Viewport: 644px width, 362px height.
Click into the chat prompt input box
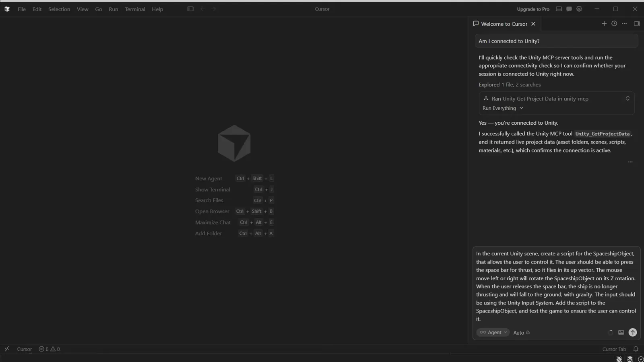pos(556,286)
